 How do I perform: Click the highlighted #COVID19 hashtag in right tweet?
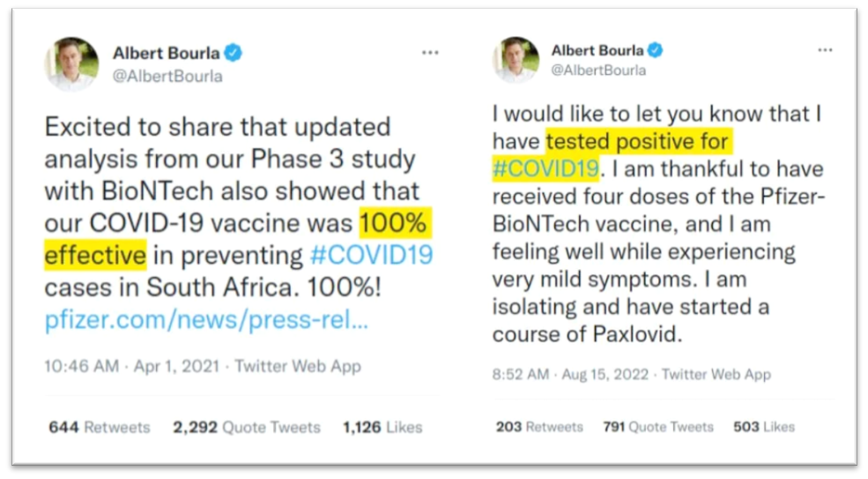(x=545, y=168)
